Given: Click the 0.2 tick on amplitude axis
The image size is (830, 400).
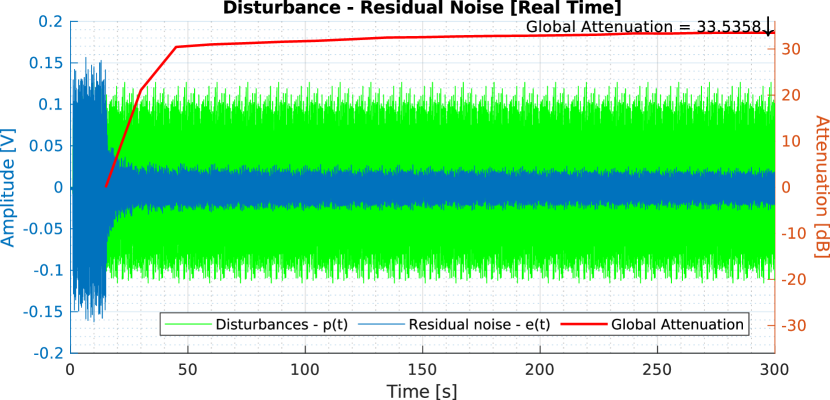Looking at the screenshot, I should (x=53, y=21).
